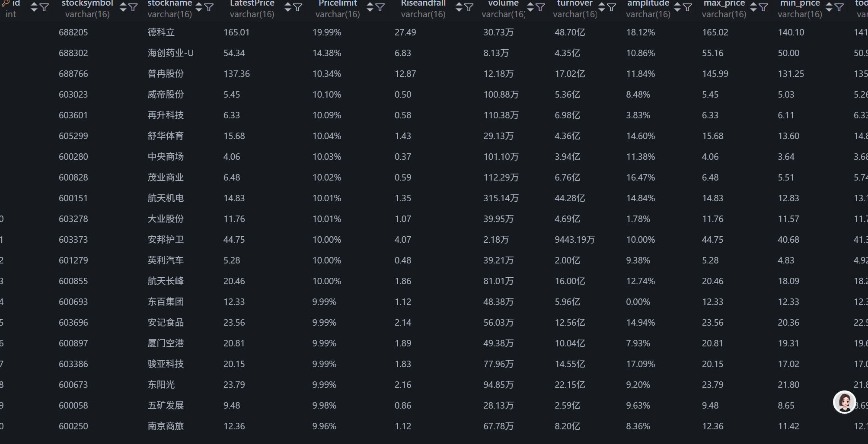Toggle sort order on LatestPrice column
The image size is (868, 444).
(x=288, y=7)
